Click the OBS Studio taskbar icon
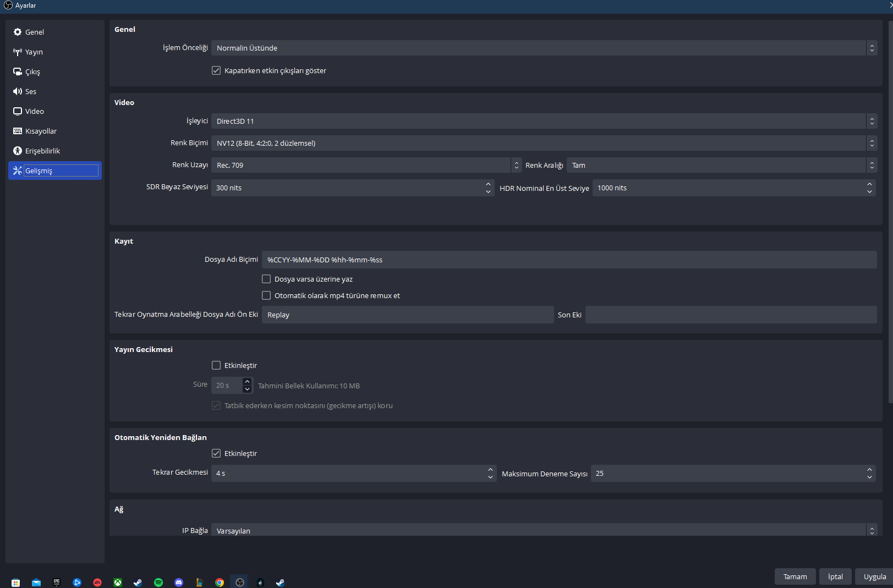The height and width of the screenshot is (588, 893). tap(240, 582)
